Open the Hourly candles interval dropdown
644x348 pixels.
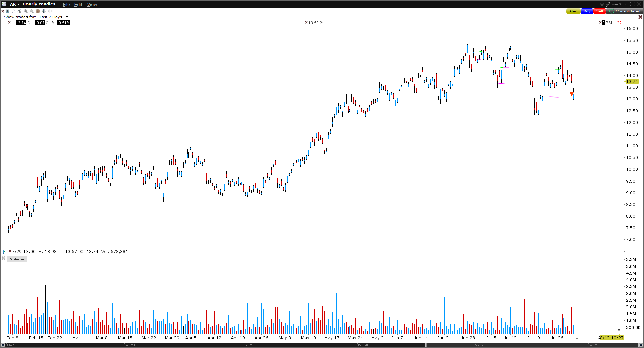click(41, 4)
